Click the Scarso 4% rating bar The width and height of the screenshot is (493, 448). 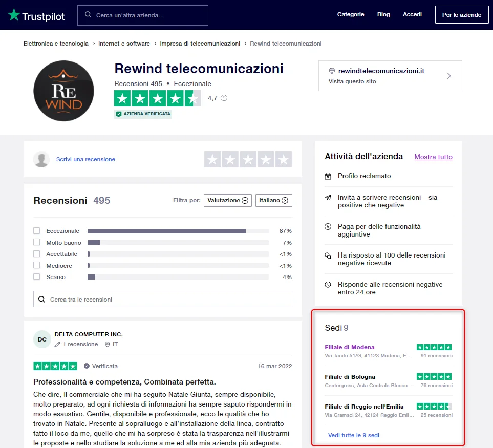178,277
